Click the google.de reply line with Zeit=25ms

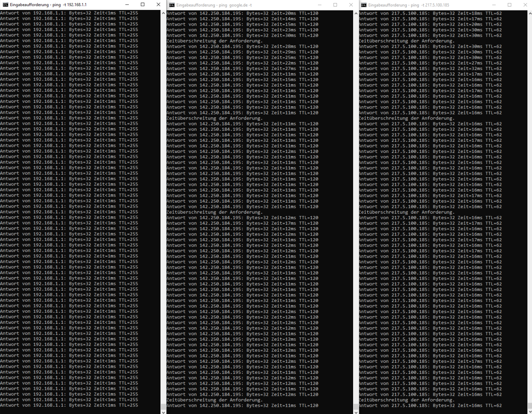coord(242,58)
